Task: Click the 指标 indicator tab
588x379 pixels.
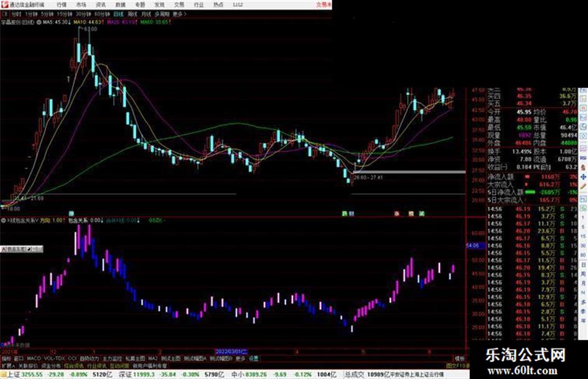Action: tap(6, 358)
